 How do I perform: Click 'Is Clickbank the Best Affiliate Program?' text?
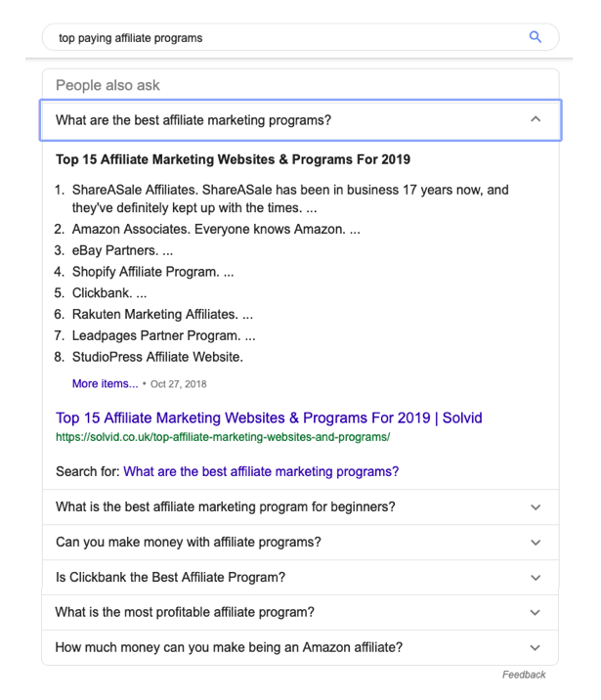[x=170, y=577]
